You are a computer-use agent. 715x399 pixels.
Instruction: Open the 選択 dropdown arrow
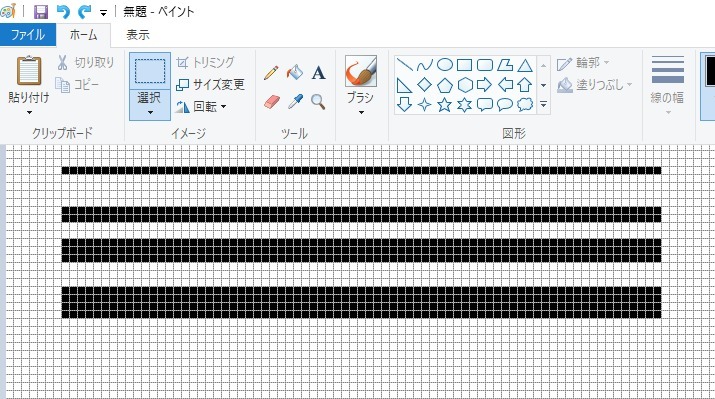coord(150,112)
